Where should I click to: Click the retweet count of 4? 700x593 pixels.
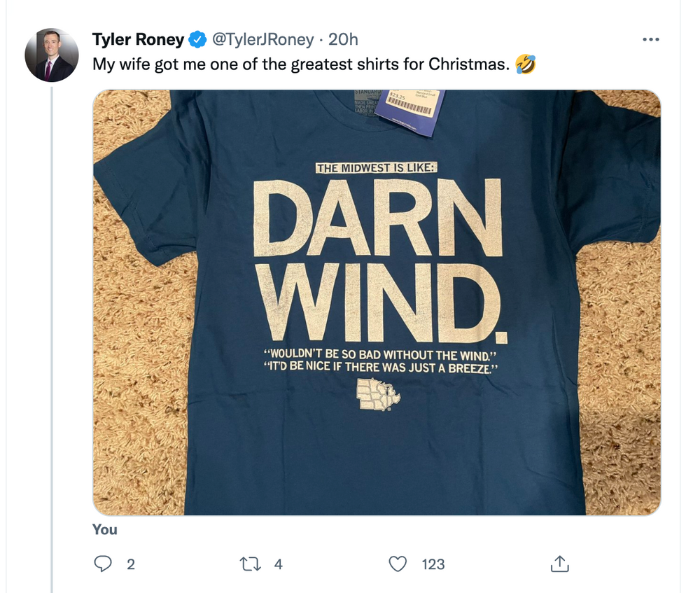(x=278, y=564)
